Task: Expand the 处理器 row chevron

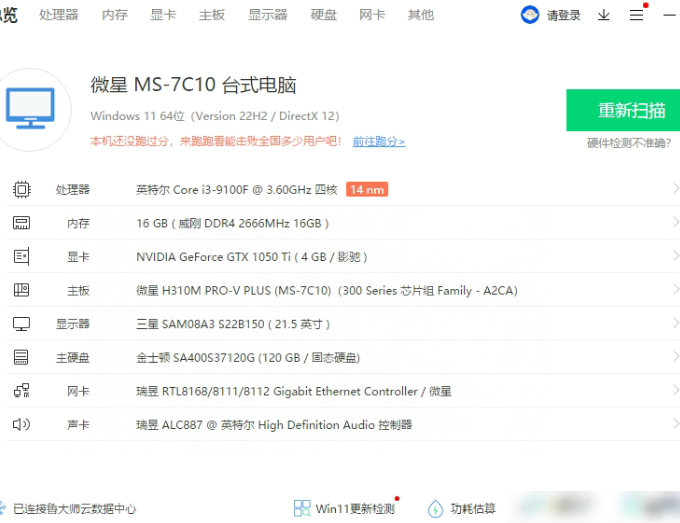Action: (x=676, y=189)
